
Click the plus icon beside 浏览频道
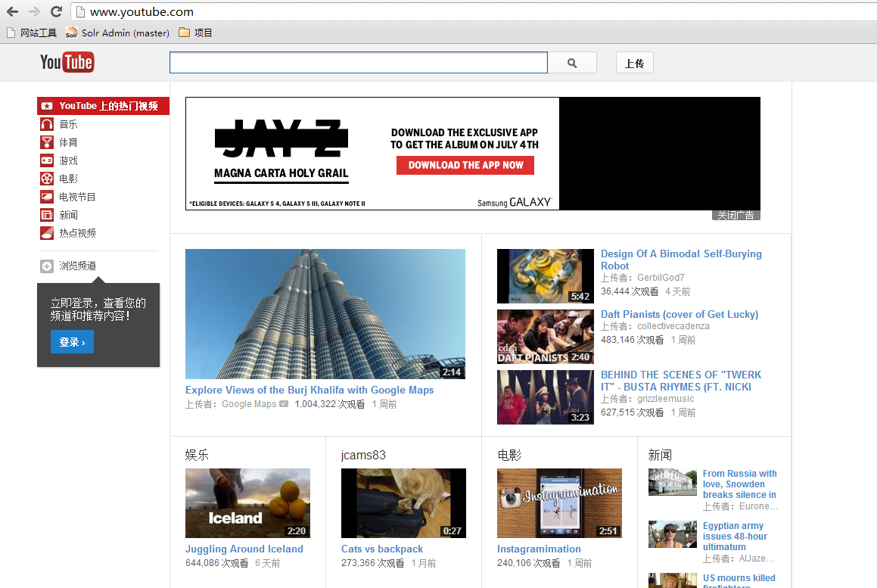click(x=47, y=266)
